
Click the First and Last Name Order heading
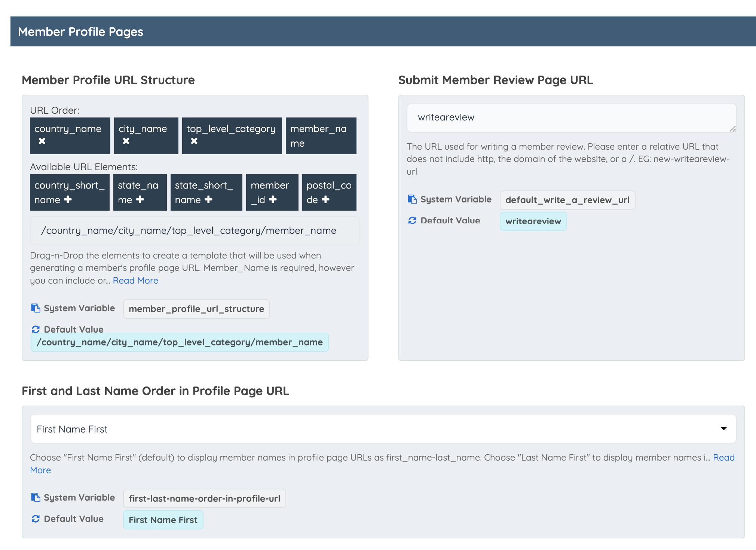pos(155,391)
